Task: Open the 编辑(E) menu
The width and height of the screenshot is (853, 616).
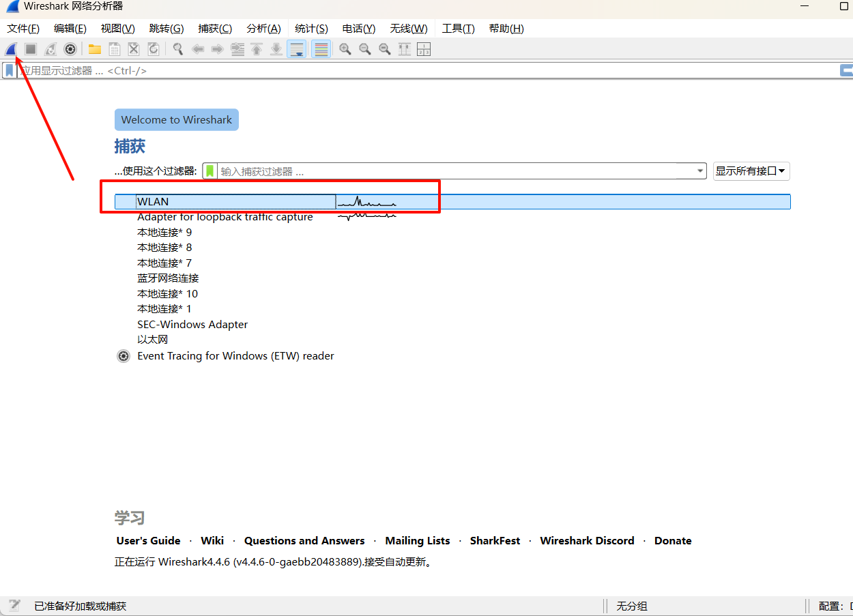Action: [x=70, y=29]
